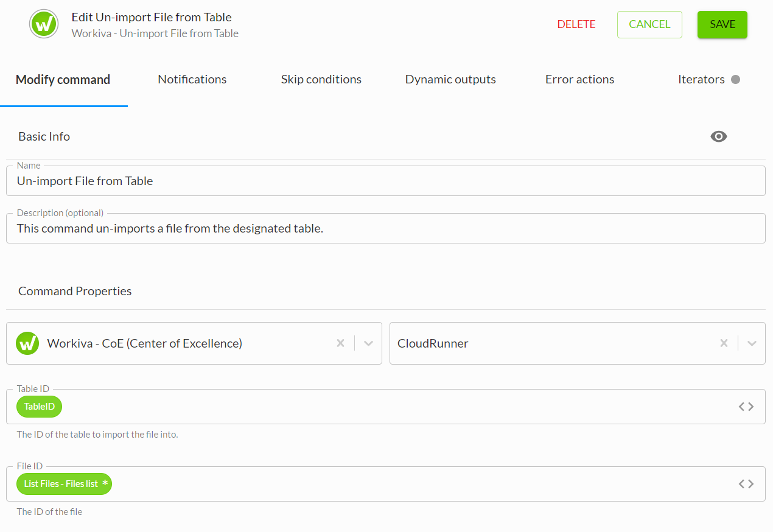
Task: Click into the Name input field
Action: [385, 181]
